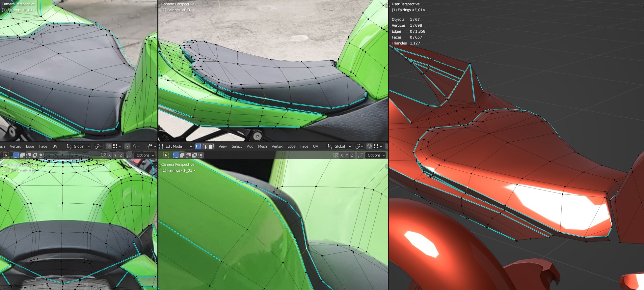
Task: Toggle Auto Merge vertices in bottom-left viewport header
Action: [x=129, y=155]
